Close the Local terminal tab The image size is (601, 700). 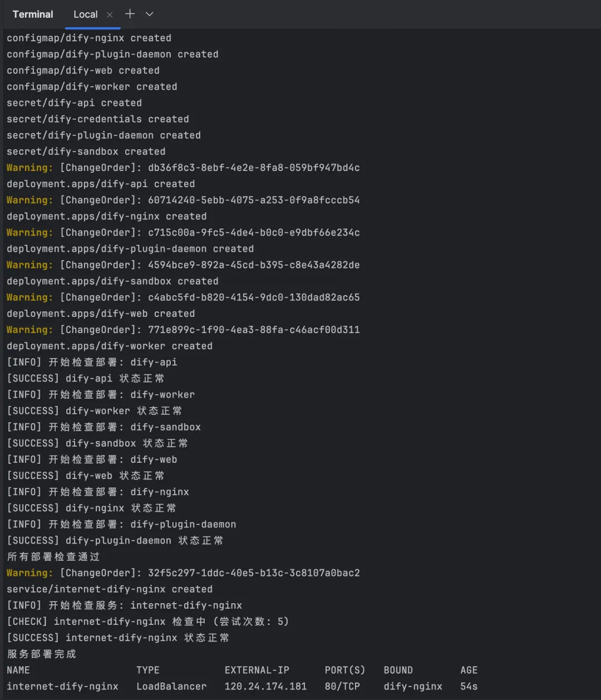[110, 14]
